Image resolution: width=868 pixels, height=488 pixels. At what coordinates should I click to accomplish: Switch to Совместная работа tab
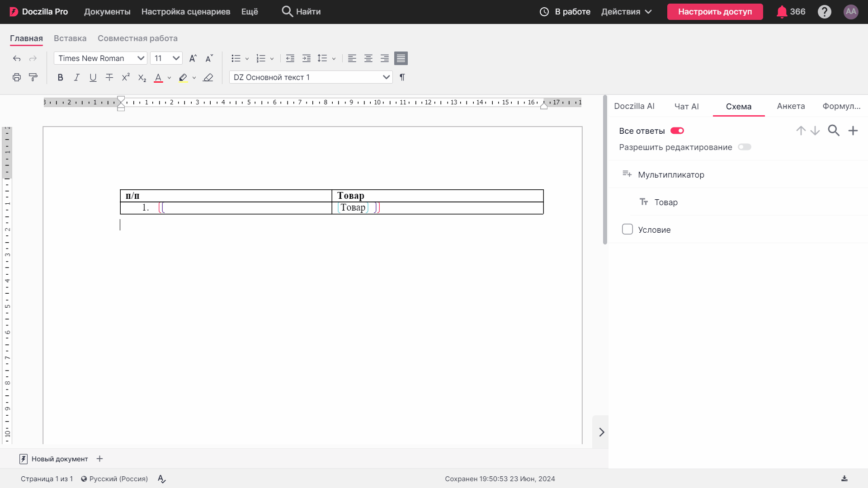(x=137, y=38)
